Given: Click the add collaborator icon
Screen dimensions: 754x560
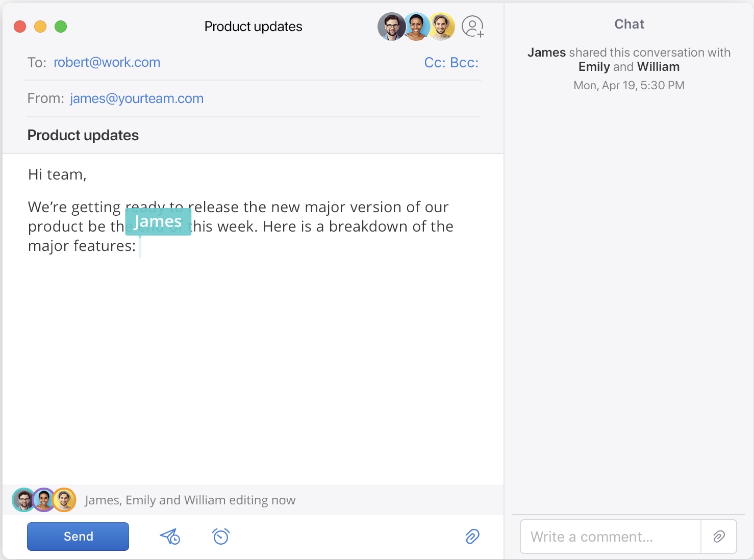Looking at the screenshot, I should point(472,27).
